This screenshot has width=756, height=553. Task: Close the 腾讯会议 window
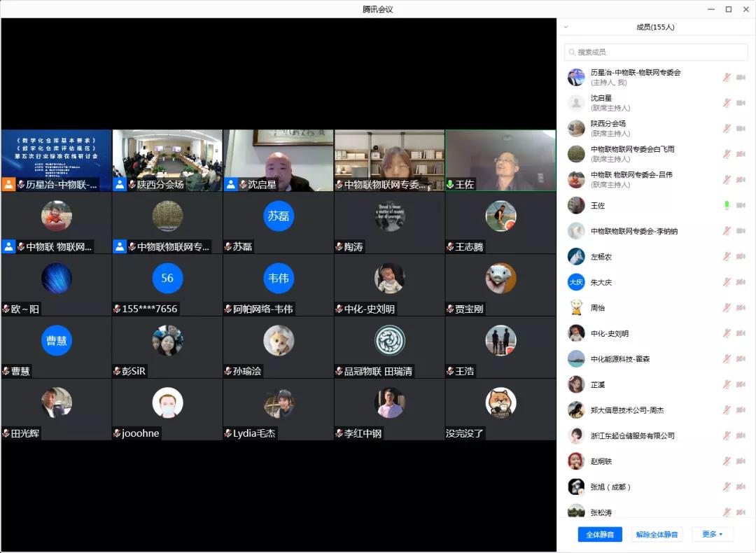pos(746,9)
